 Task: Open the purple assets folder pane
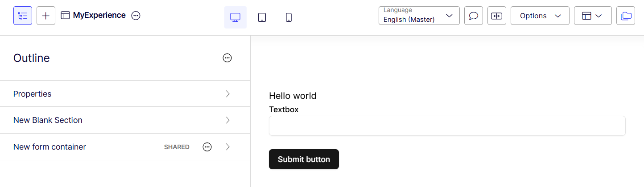(x=626, y=16)
